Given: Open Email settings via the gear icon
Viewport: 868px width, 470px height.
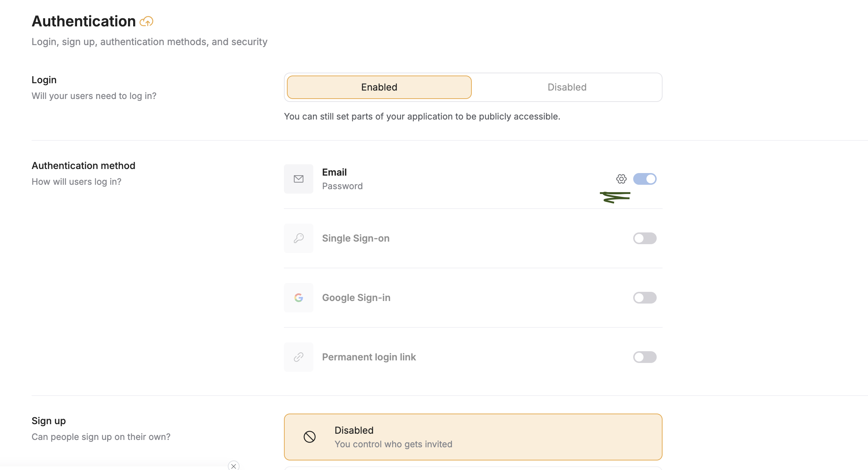Looking at the screenshot, I should point(621,179).
